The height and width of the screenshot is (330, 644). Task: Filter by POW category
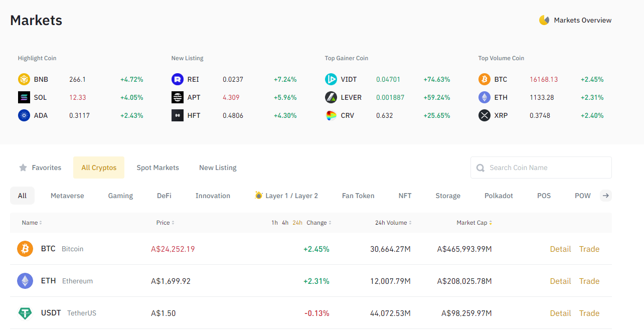(583, 196)
